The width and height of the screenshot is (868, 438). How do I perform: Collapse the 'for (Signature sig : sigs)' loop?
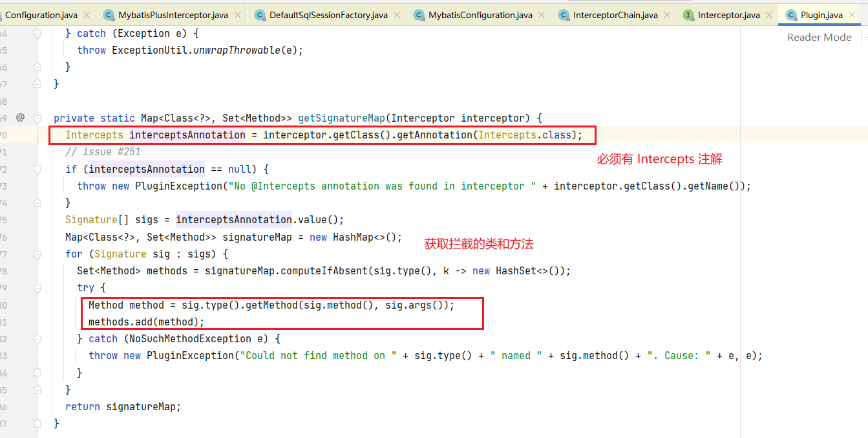point(37,254)
